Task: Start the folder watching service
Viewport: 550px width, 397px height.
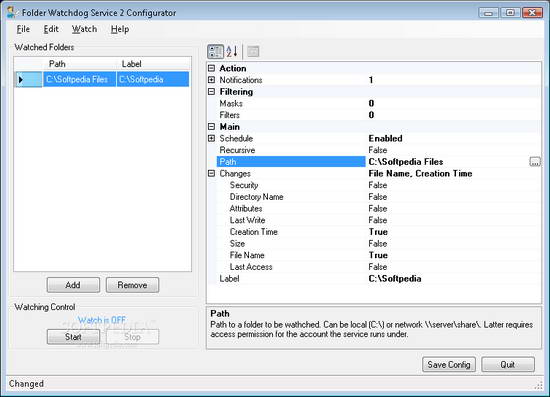Action: [x=73, y=337]
